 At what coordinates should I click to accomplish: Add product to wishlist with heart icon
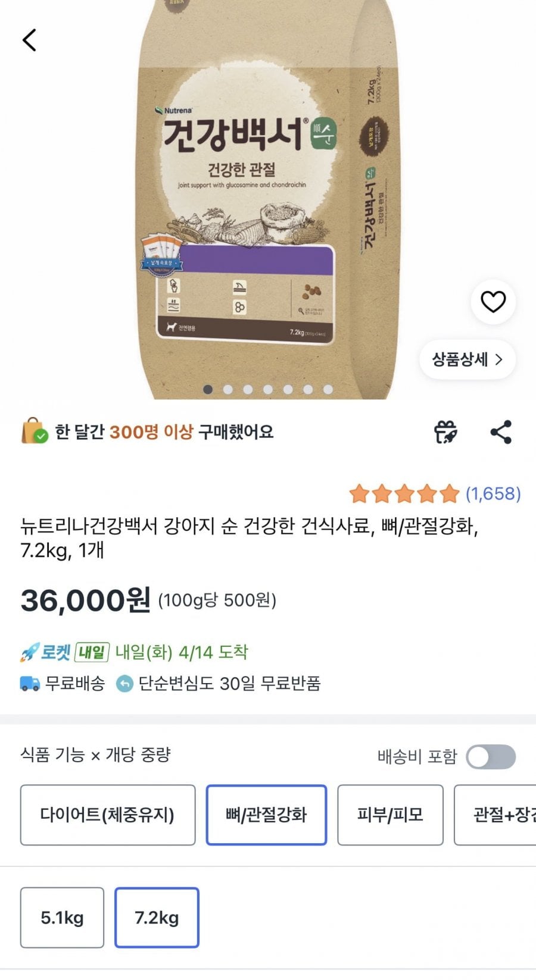click(493, 302)
